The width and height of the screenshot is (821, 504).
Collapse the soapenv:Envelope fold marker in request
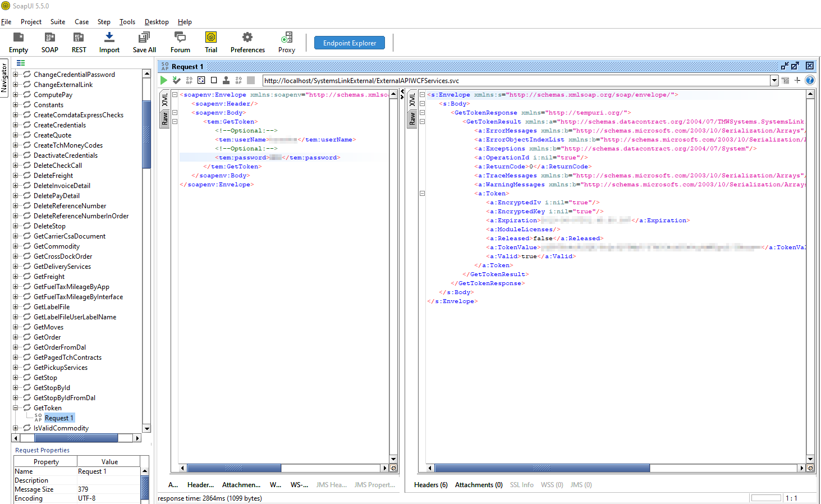175,95
